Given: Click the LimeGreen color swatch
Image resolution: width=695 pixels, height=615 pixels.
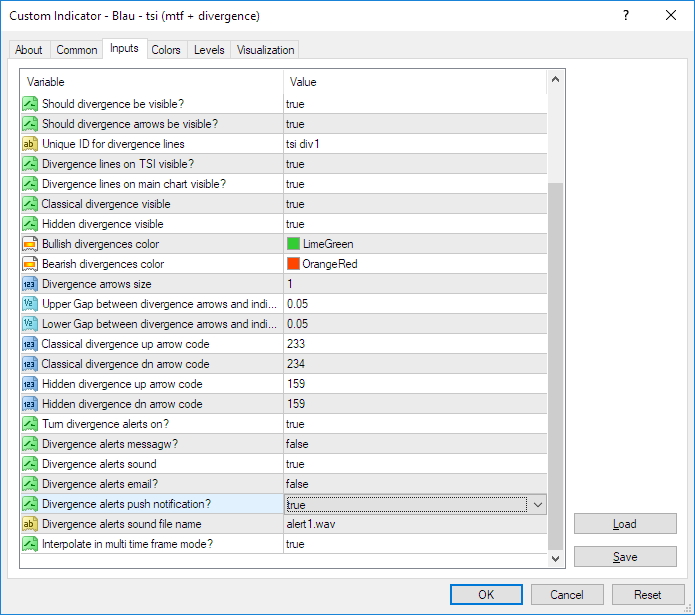Looking at the screenshot, I should click(x=294, y=244).
